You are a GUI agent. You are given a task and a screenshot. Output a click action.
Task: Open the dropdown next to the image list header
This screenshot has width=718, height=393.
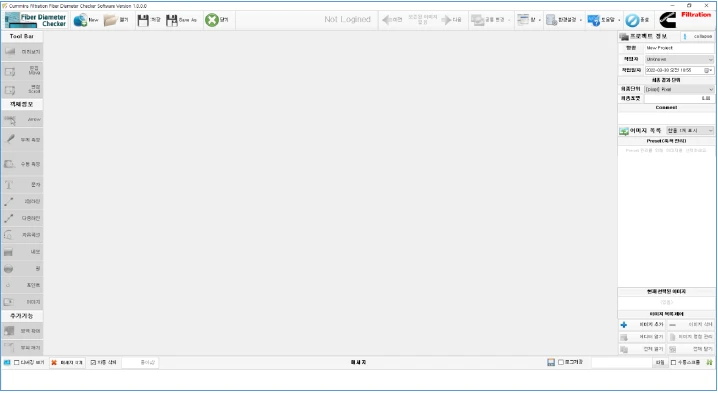[690, 131]
